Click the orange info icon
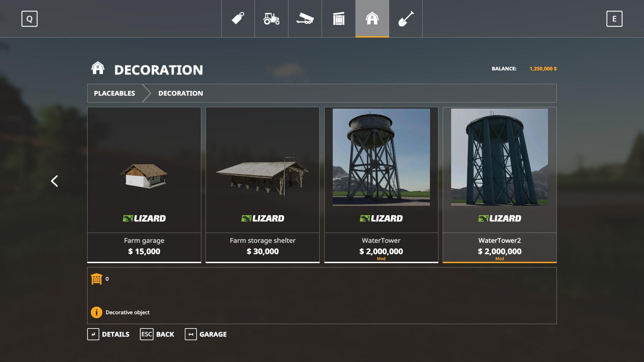The width and height of the screenshot is (644, 362). point(97,312)
